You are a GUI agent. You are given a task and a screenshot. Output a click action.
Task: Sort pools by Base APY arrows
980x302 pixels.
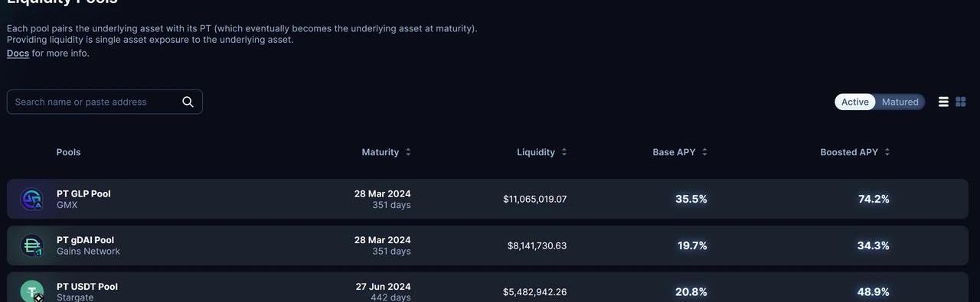704,152
